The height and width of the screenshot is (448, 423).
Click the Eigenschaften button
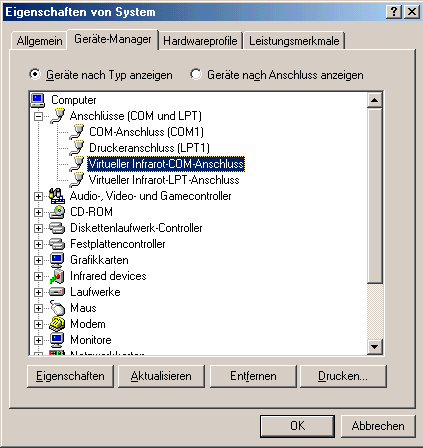(70, 376)
